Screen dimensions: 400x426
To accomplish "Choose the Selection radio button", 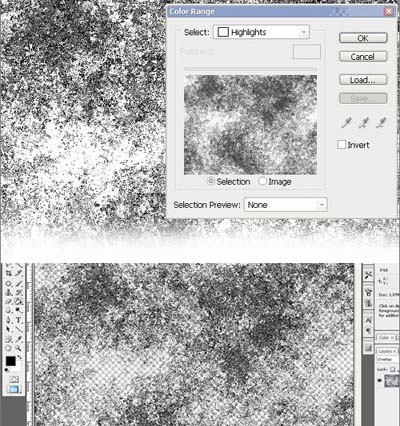I will point(211,181).
